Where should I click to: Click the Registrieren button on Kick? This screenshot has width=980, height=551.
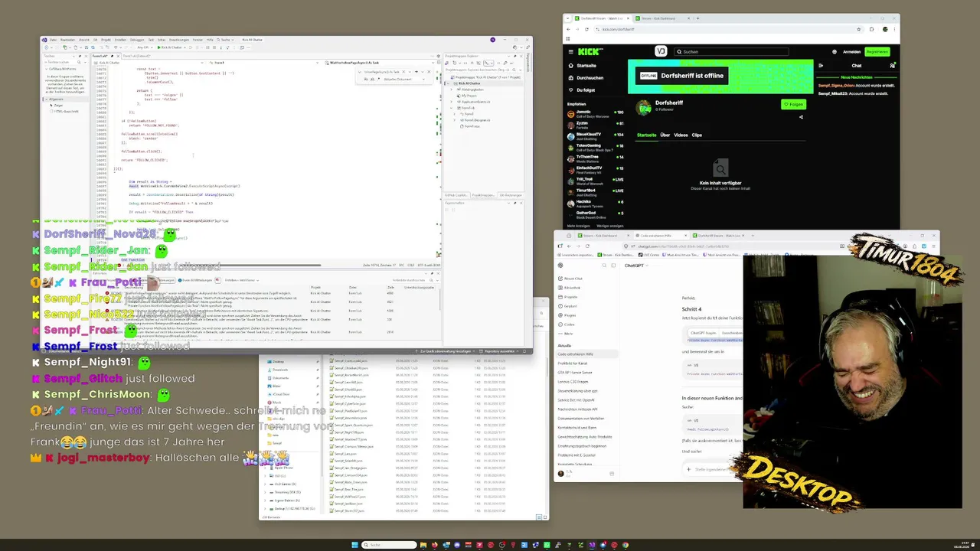tap(877, 52)
